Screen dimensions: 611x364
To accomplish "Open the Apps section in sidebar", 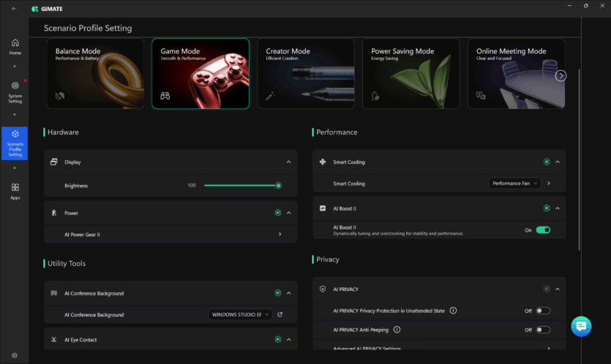I will [15, 192].
